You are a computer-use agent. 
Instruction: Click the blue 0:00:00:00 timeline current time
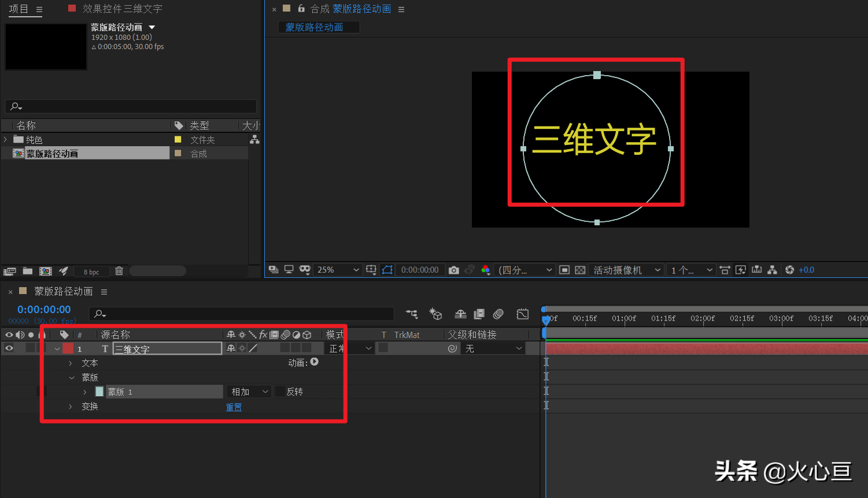44,310
